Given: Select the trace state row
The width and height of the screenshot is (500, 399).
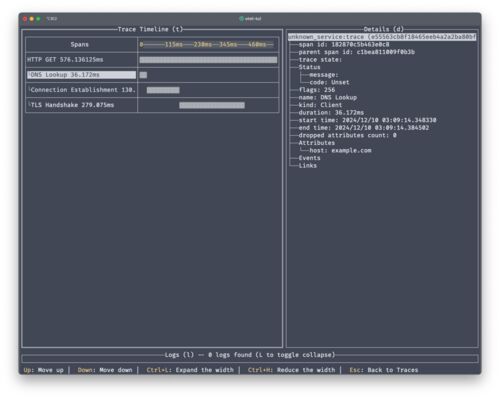Looking at the screenshot, I should coord(320,60).
